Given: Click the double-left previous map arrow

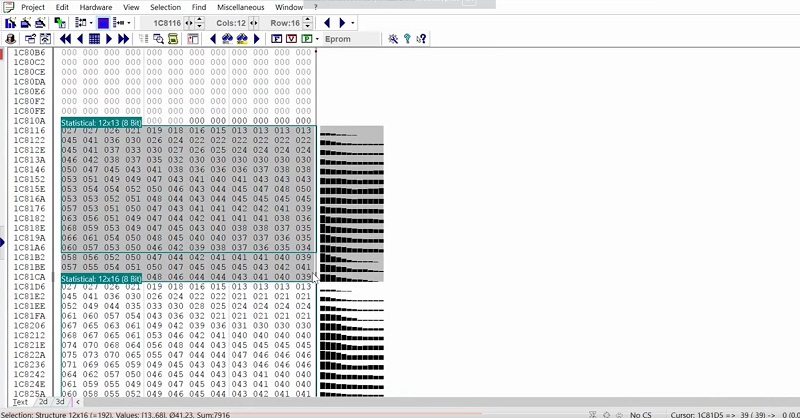Looking at the screenshot, I should [x=65, y=39].
